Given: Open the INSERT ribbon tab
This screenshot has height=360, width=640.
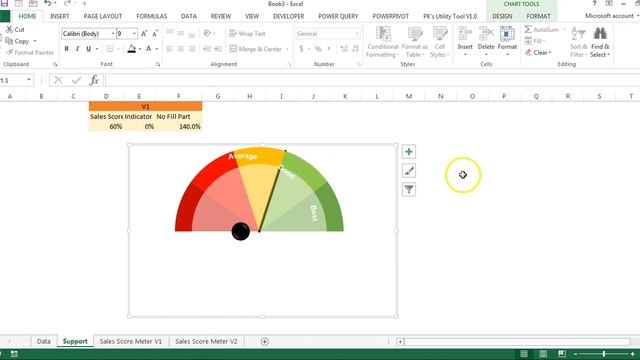Looking at the screenshot, I should 60,16.
